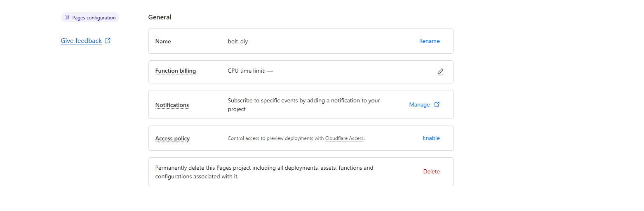The image size is (644, 211).
Task: Click the Name field label
Action: click(163, 41)
